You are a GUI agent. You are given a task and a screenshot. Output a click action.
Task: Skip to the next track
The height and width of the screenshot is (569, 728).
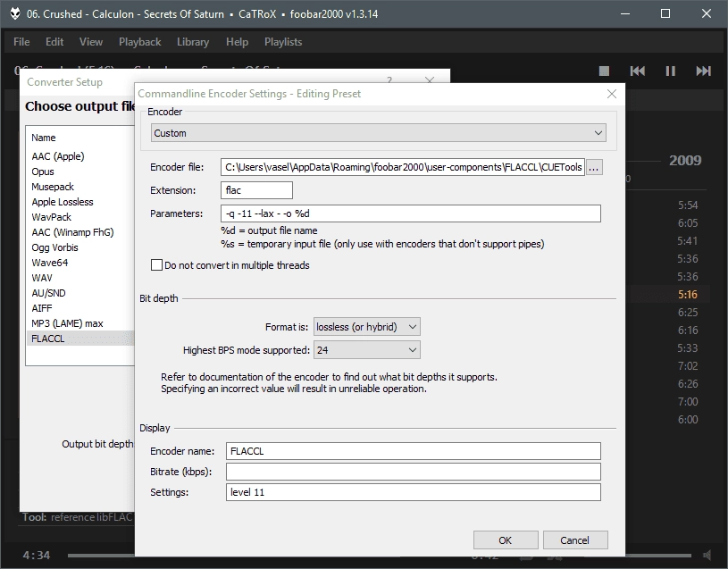tap(703, 71)
